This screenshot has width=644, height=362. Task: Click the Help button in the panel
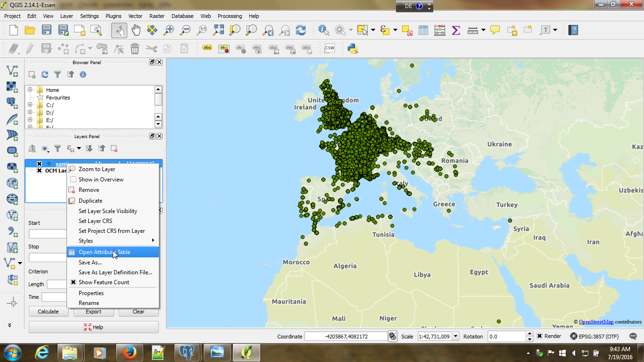tap(94, 327)
